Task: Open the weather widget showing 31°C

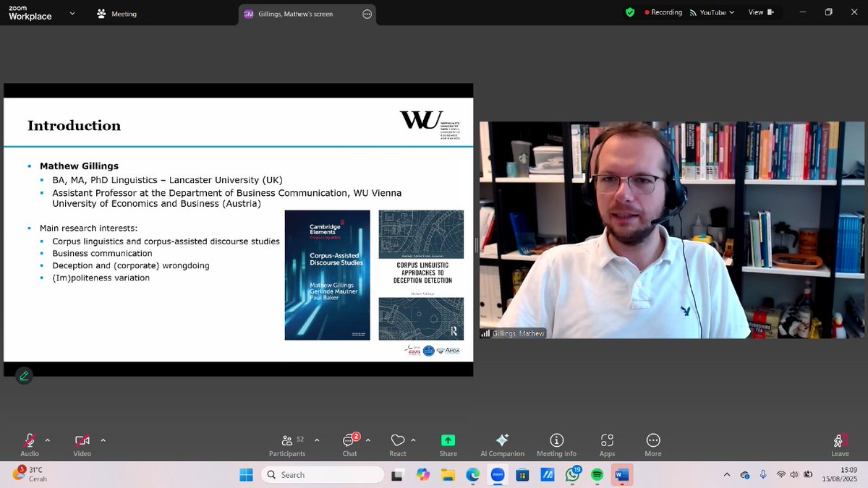Action: (x=30, y=474)
